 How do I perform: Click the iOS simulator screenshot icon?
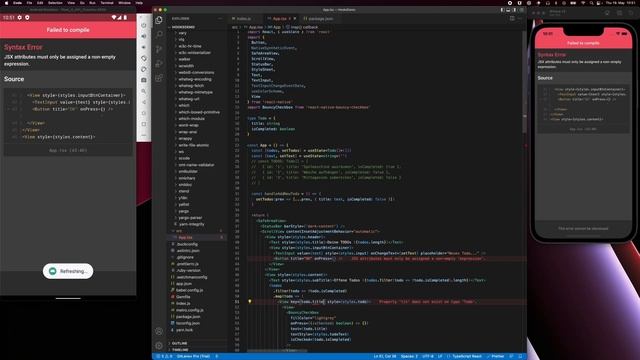tap(619, 13)
